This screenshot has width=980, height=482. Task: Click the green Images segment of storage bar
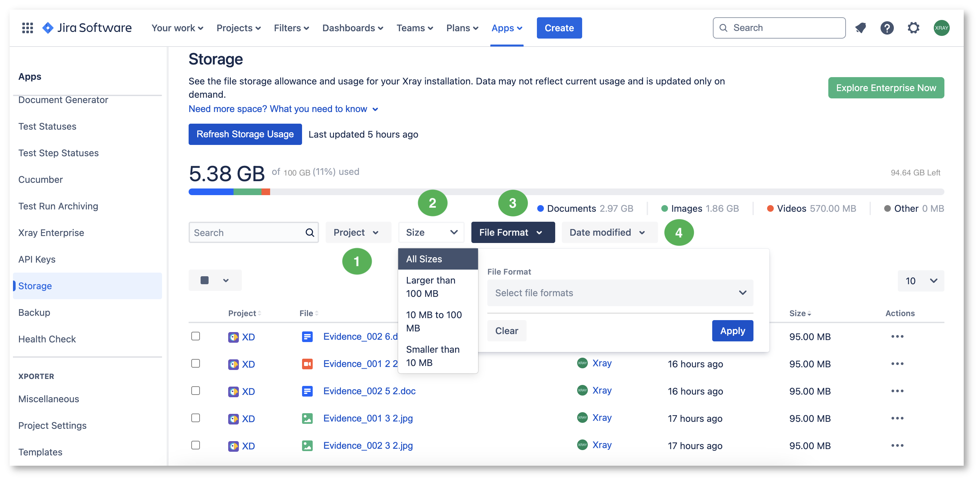(247, 191)
